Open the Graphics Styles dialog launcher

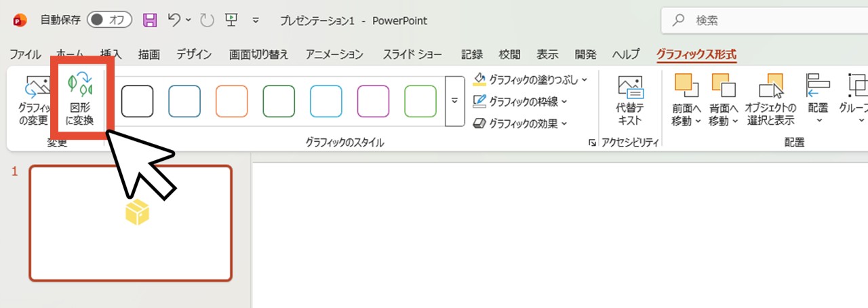pos(592,142)
